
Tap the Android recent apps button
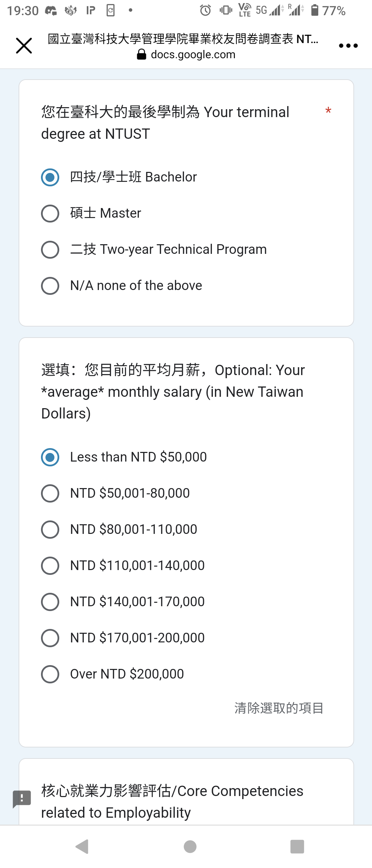297,847
